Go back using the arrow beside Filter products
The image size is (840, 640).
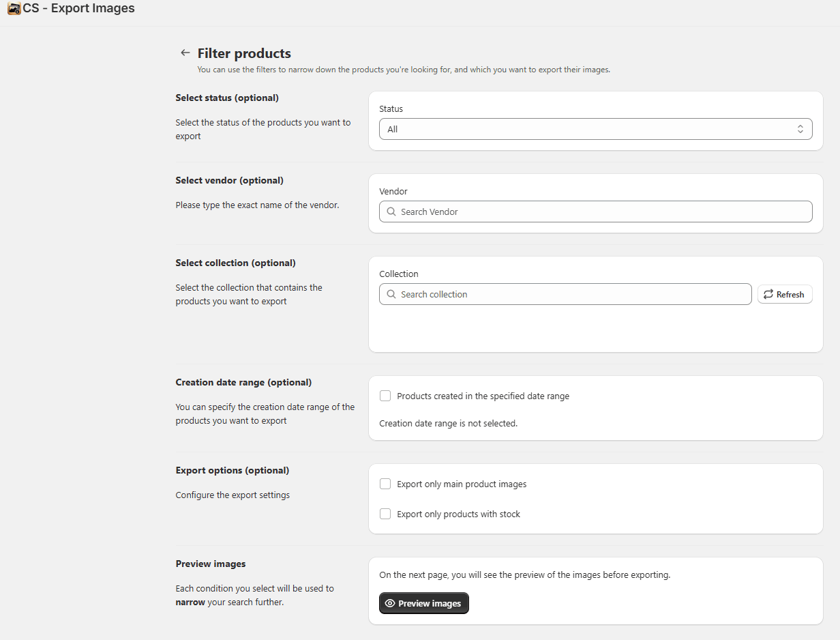pyautogui.click(x=185, y=53)
